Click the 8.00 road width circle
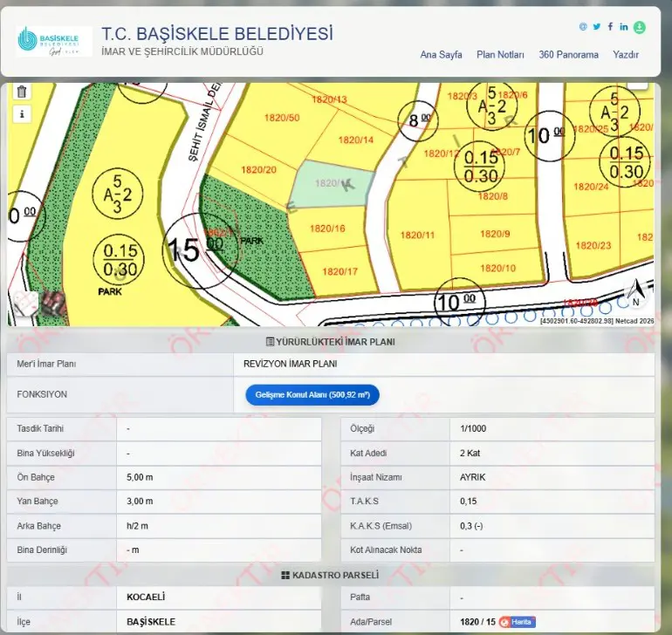 click(x=418, y=120)
